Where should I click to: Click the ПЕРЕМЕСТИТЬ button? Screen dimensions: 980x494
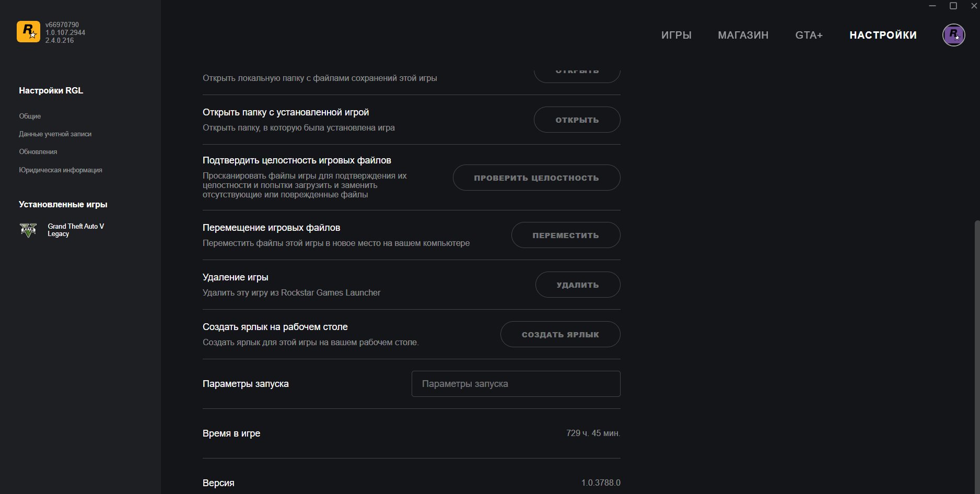566,235
